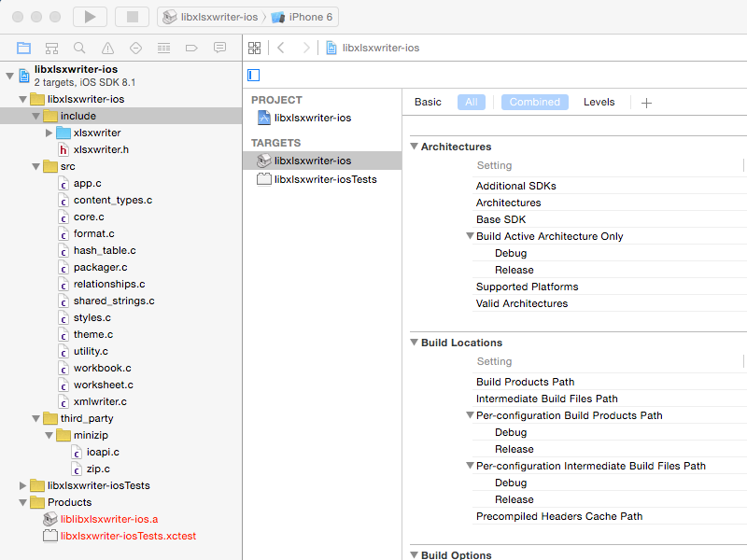This screenshot has height=560, width=747.
Task: Open the Test navigator diamond icon
Action: click(135, 48)
